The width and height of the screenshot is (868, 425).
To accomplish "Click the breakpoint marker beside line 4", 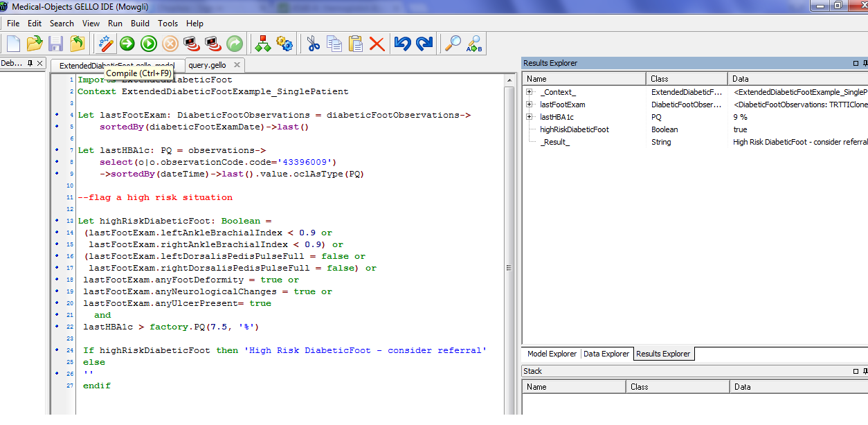I will click(57, 115).
